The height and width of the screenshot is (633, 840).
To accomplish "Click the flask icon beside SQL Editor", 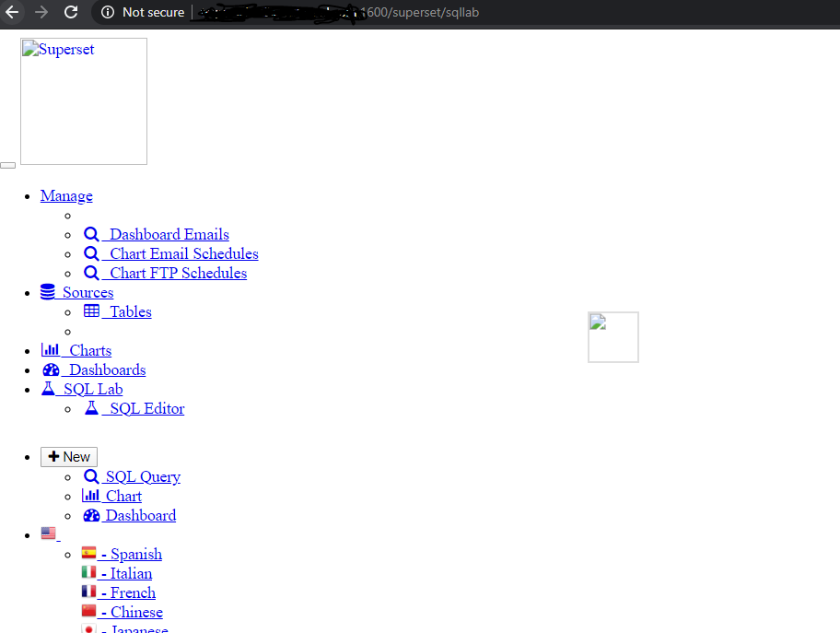I will 92,408.
